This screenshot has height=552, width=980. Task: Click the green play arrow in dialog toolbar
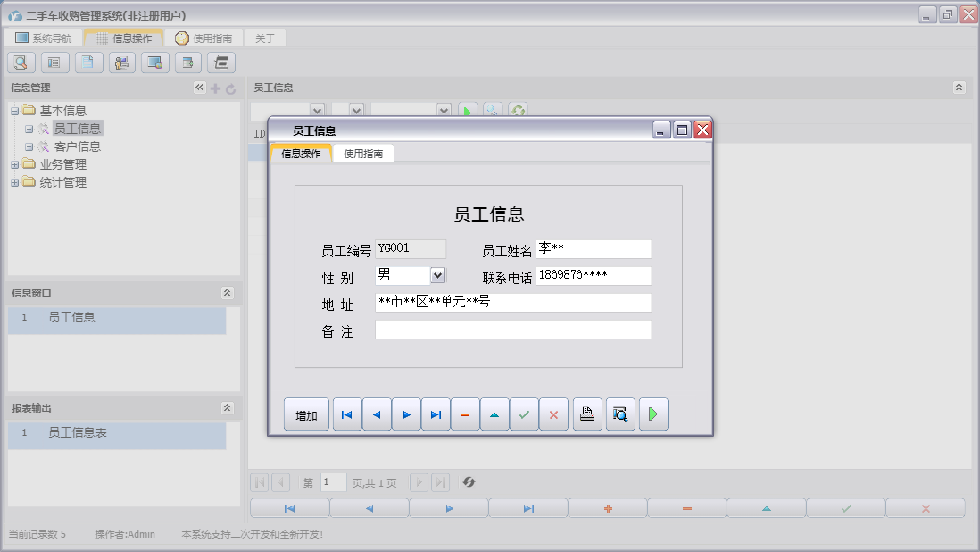[653, 414]
